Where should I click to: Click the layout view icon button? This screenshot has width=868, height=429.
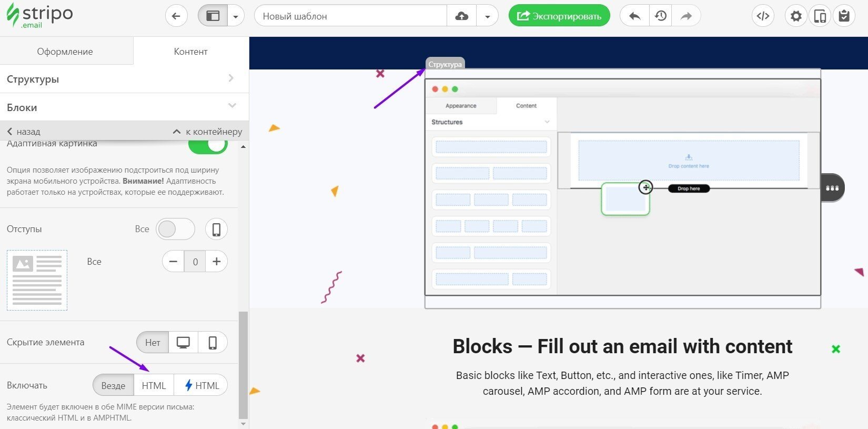[213, 16]
